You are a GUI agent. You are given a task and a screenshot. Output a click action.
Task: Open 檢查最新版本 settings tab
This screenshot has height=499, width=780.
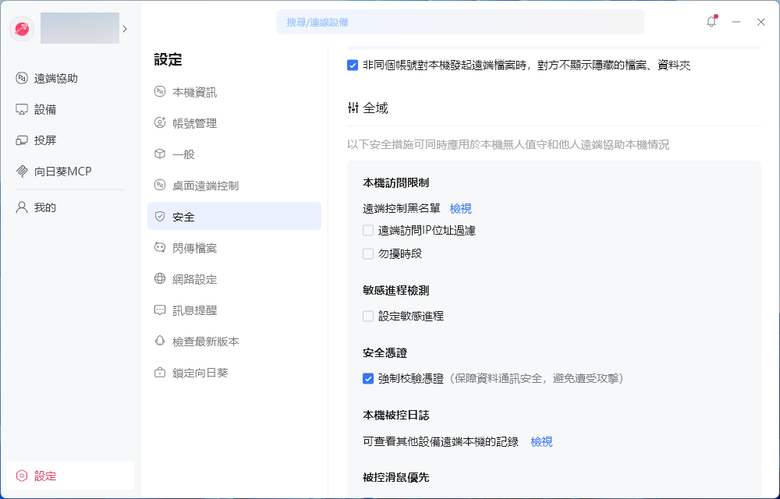(234, 341)
